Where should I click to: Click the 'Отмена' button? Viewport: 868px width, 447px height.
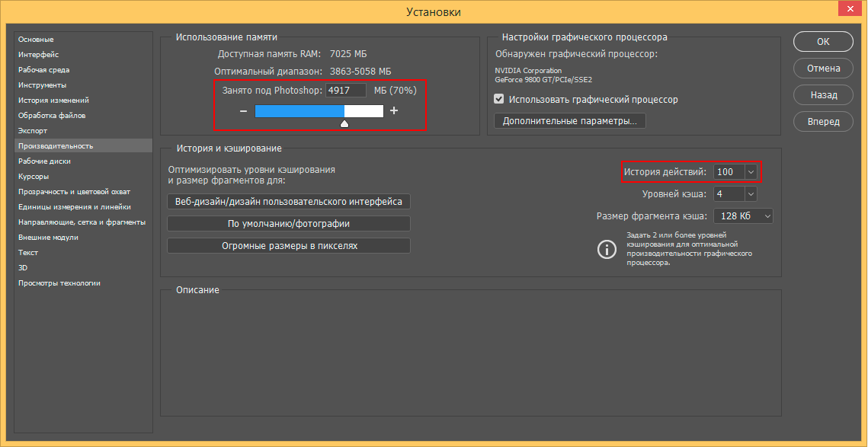coord(823,69)
